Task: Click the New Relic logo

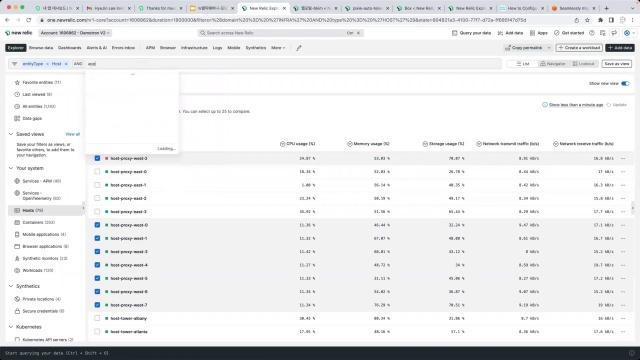Action: click(x=19, y=33)
